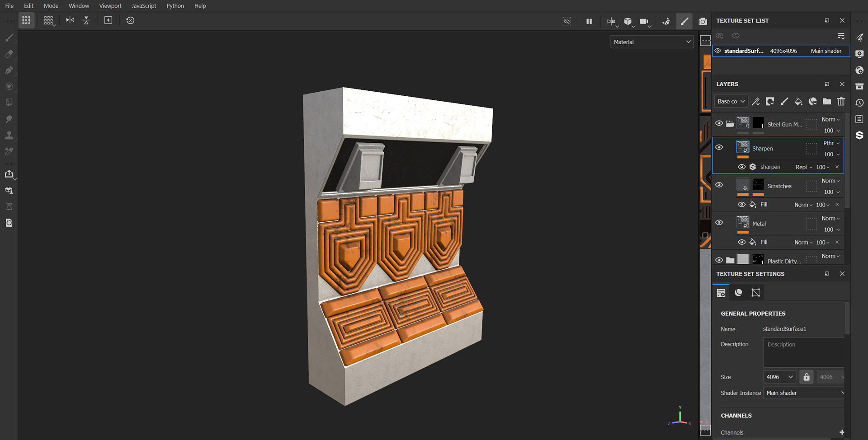This screenshot has height=440, width=868.
Task: Hide the Steel Gun M... layer
Action: [719, 123]
